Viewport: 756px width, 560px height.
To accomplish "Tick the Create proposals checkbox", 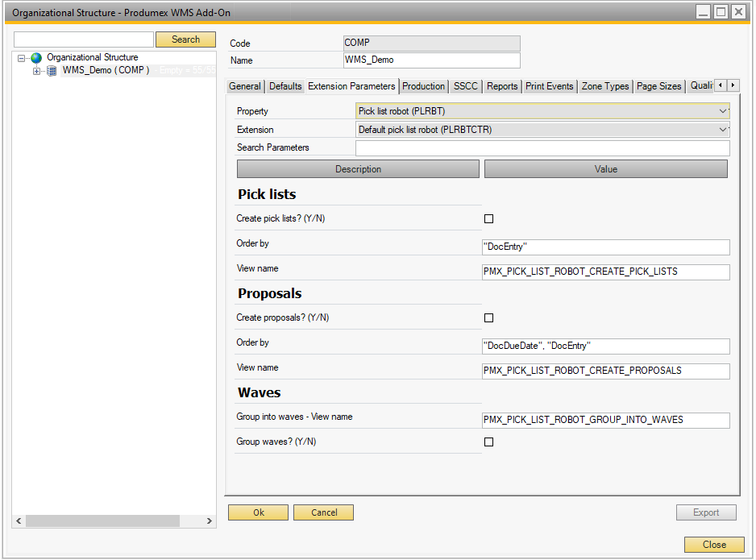I will pos(488,317).
